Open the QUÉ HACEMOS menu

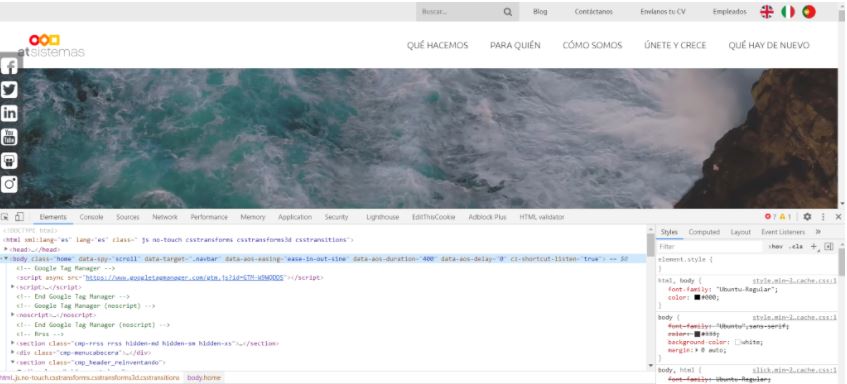coord(438,45)
